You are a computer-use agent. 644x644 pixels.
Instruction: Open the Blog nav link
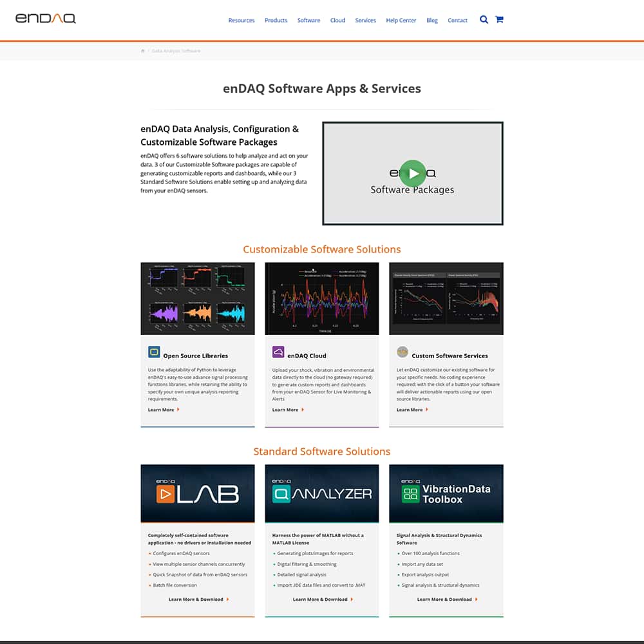pos(432,20)
